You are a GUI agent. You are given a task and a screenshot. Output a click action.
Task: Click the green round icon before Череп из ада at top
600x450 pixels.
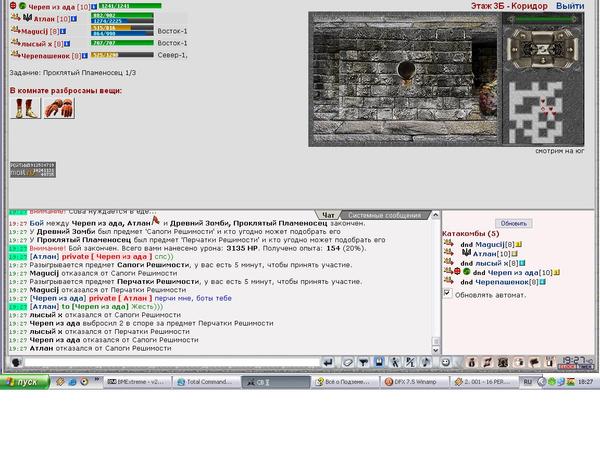[22, 6]
